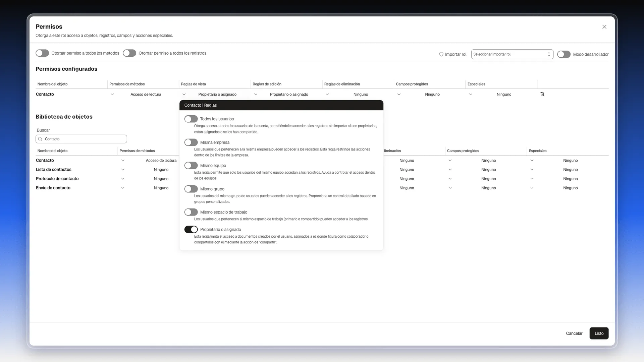Enable the Mismo grupo rule

click(191, 189)
